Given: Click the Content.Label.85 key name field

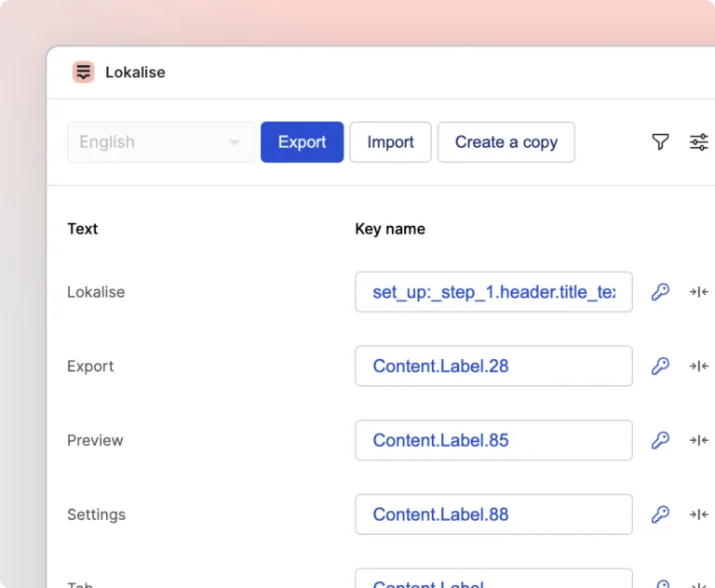Looking at the screenshot, I should tap(493, 440).
